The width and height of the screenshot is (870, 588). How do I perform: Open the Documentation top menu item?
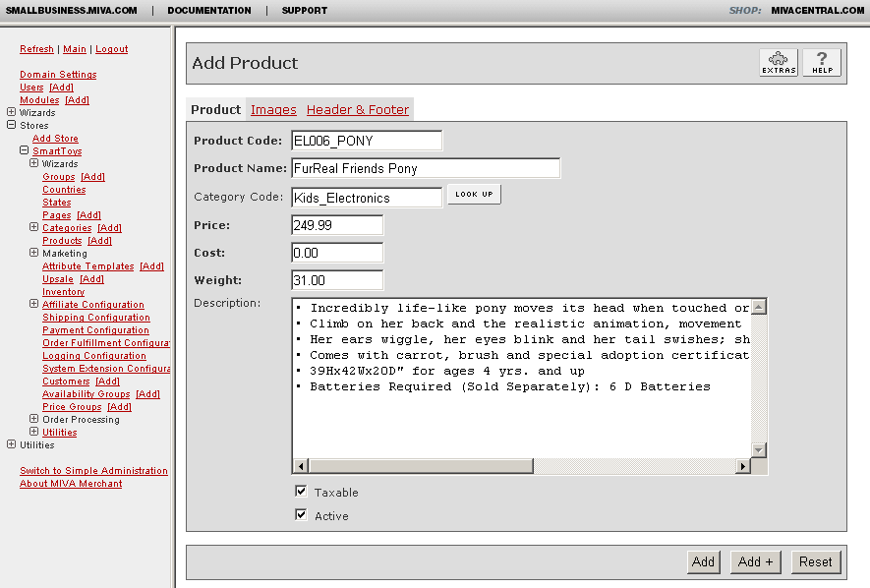pyautogui.click(x=209, y=11)
